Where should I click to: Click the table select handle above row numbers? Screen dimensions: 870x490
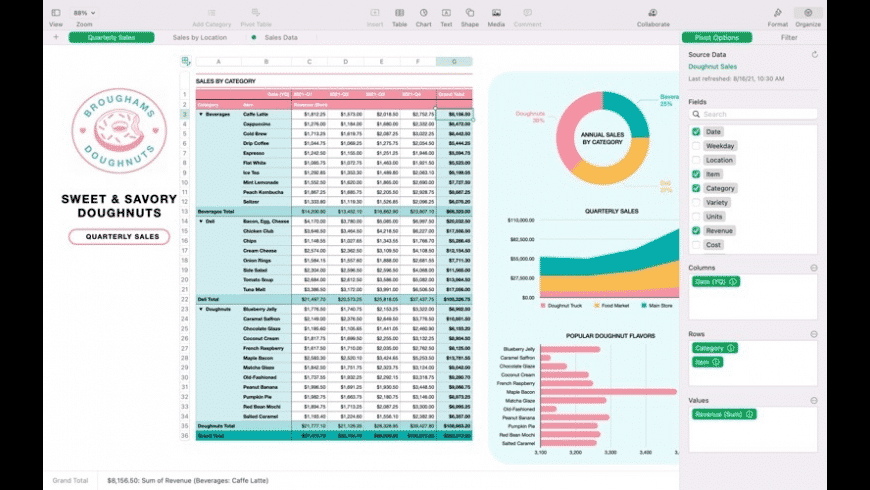[186, 61]
